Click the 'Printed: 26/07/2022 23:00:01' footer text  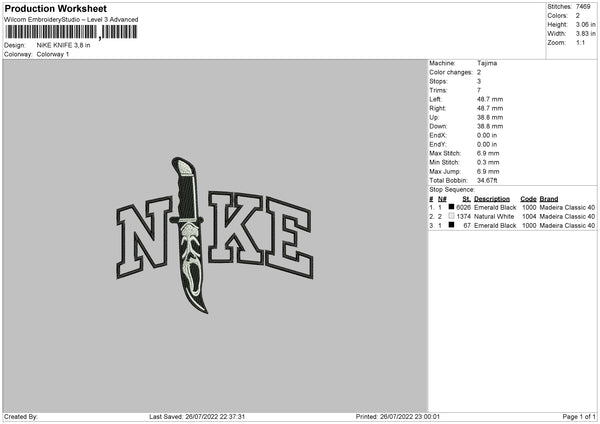[x=398, y=416]
